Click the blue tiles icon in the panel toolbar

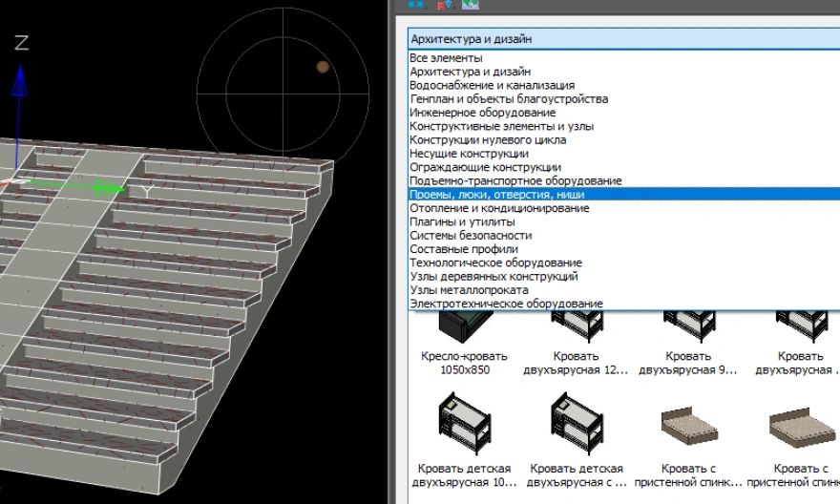point(416,5)
